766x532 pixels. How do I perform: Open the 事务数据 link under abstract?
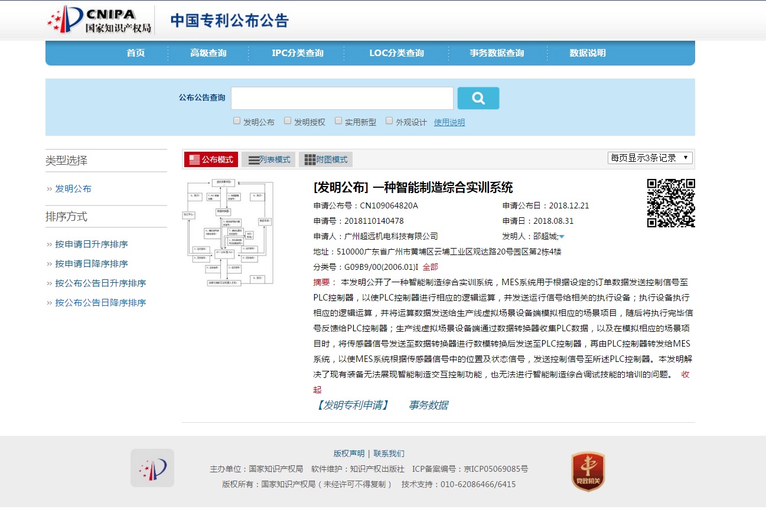tap(428, 405)
